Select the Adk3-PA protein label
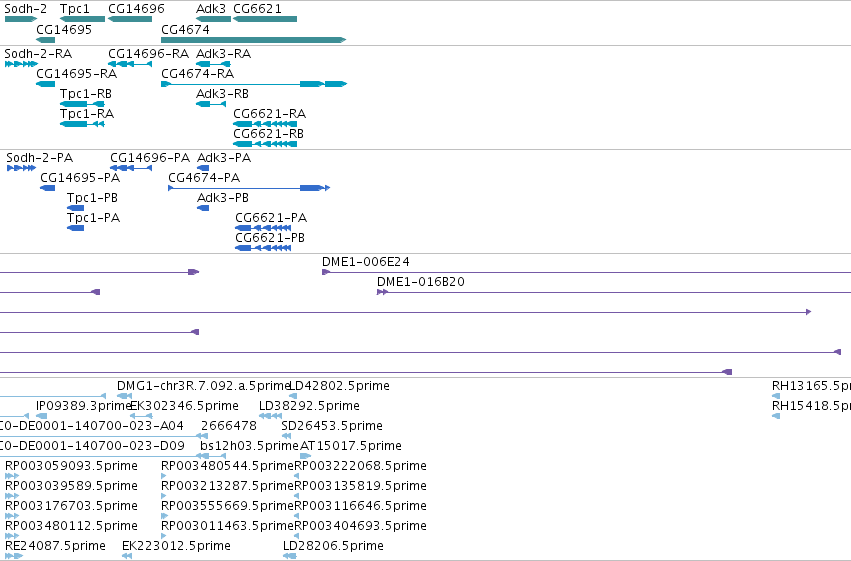Viewport: 851px width, 561px height. point(224,158)
